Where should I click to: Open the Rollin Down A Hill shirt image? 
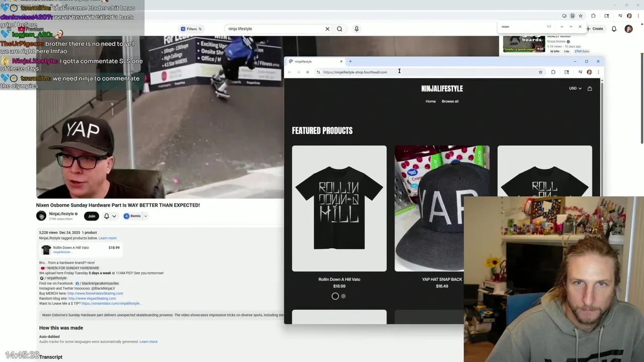(x=339, y=209)
